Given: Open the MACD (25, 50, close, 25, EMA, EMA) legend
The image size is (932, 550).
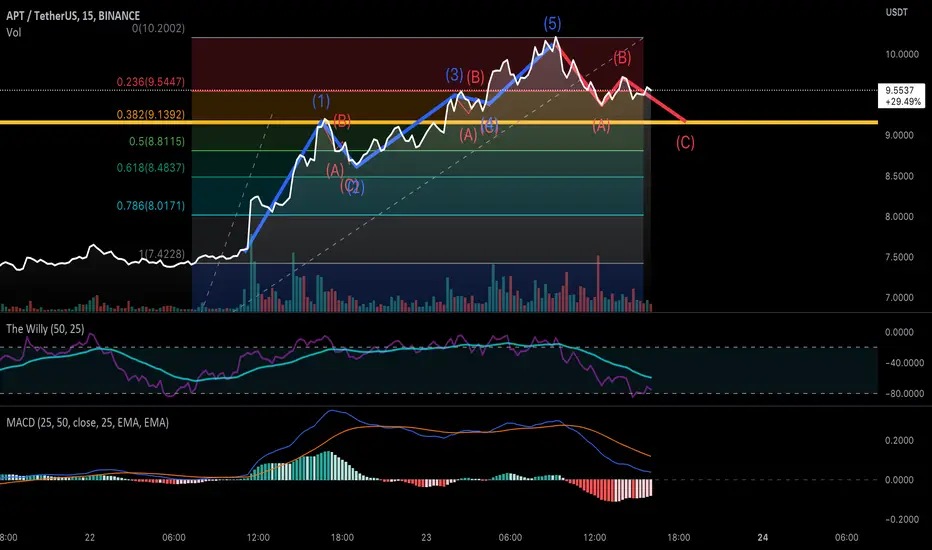Looking at the screenshot, I should 87,423.
